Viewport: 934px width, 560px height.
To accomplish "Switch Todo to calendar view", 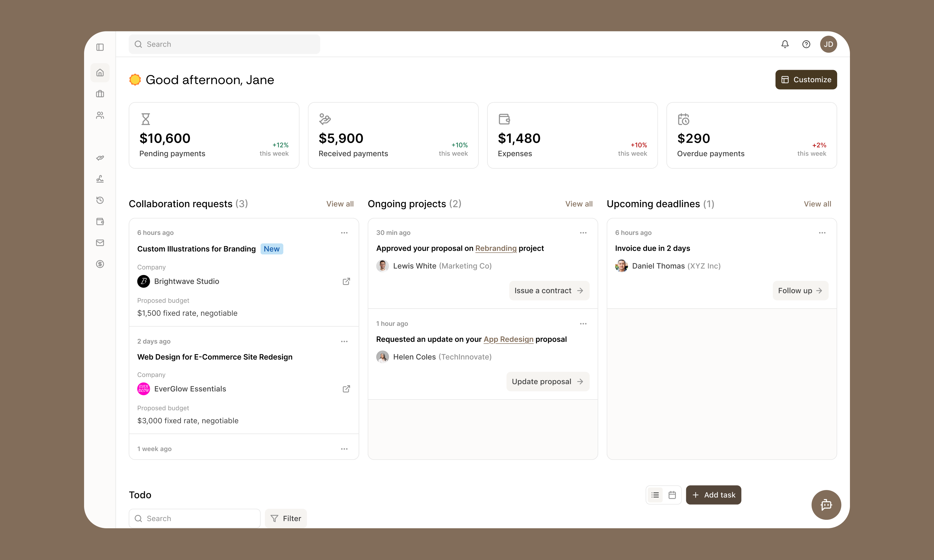I will (x=672, y=495).
